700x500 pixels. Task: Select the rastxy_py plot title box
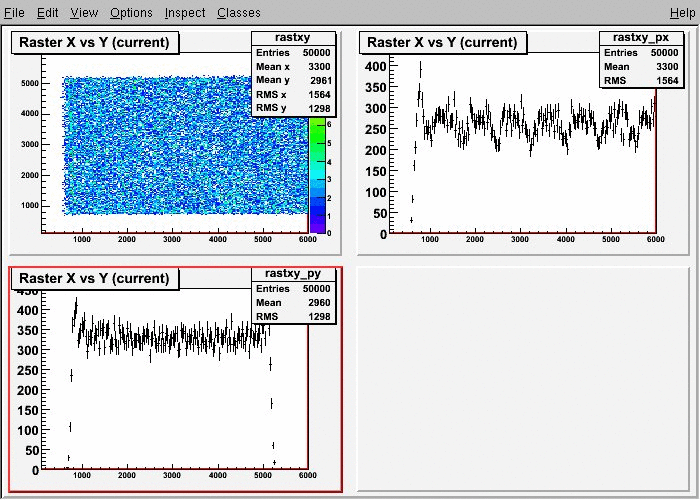[95, 278]
